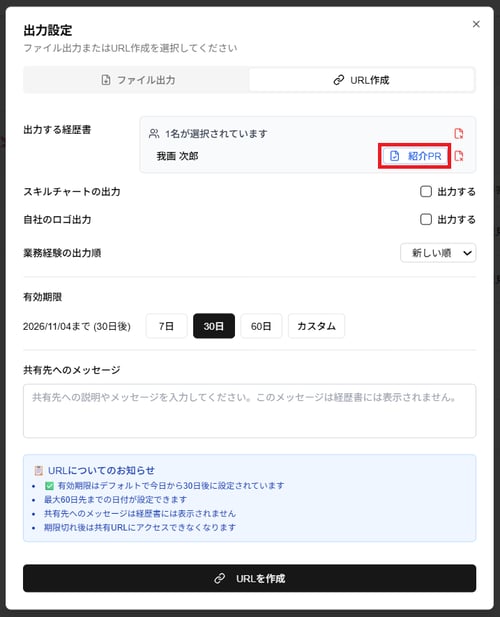The width and height of the screenshot is (500, 617).
Task: Click the URLについてのお知らせ heading
Action: tap(101, 470)
